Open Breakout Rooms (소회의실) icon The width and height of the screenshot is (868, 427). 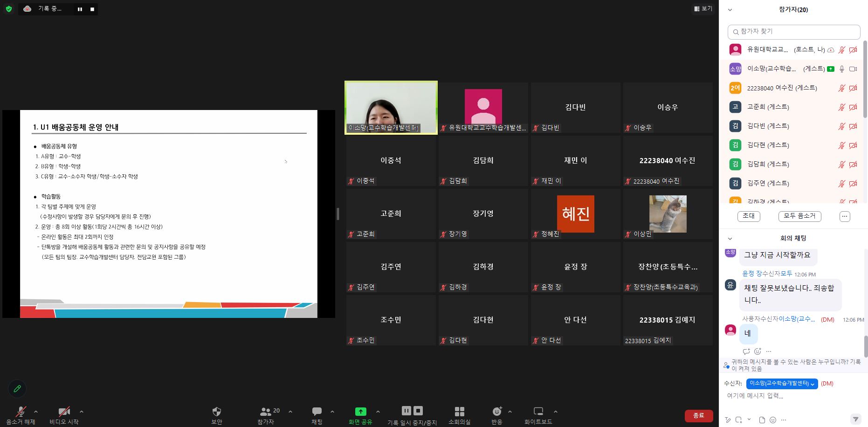tap(459, 412)
